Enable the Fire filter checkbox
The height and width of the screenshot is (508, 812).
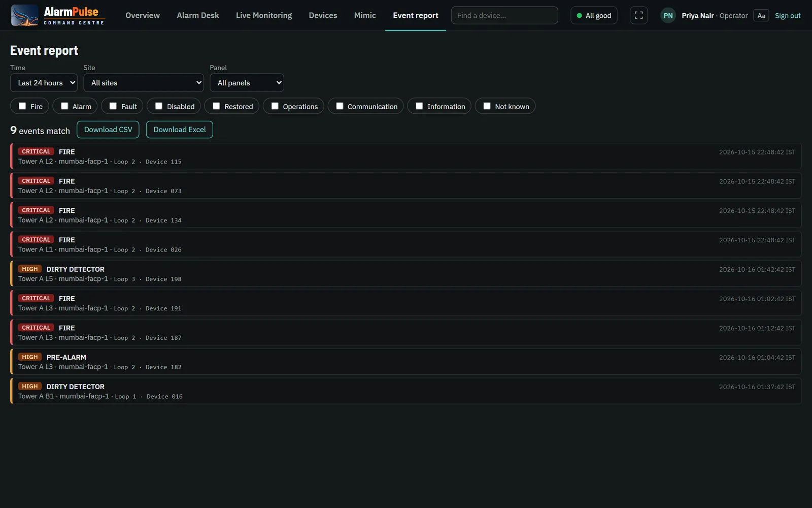(x=22, y=106)
